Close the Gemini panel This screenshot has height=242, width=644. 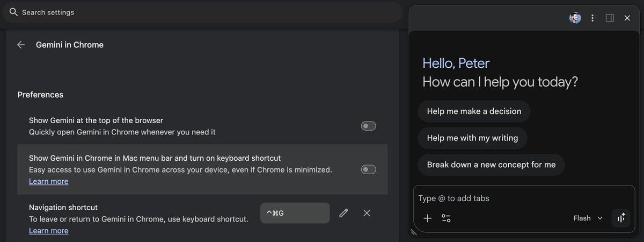(x=627, y=18)
